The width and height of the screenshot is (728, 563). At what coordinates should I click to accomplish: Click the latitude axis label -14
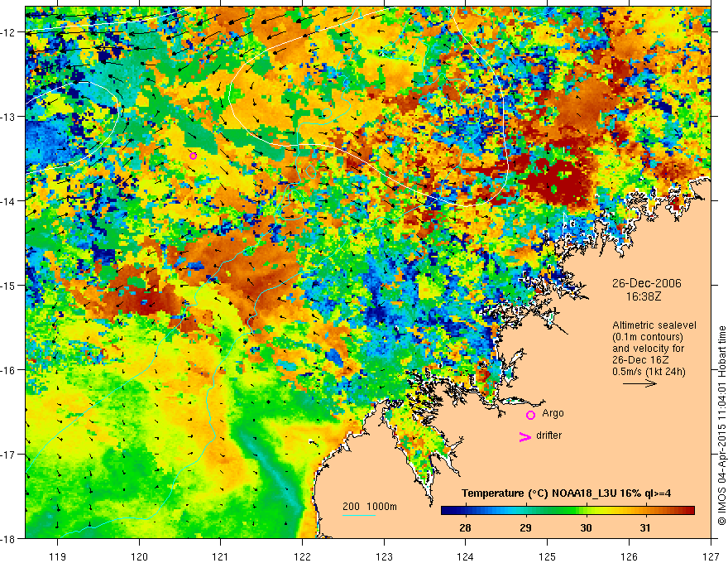(x=9, y=201)
